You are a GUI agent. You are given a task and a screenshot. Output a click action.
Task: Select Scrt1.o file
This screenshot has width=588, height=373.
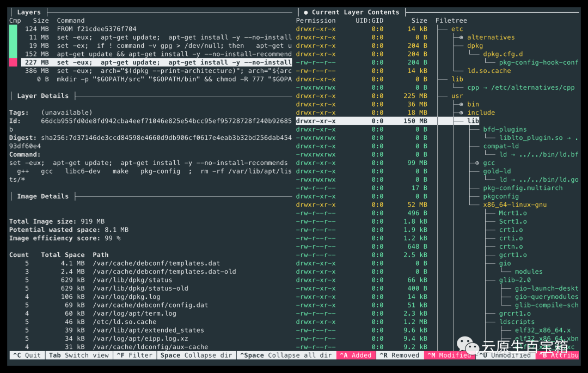point(513,222)
